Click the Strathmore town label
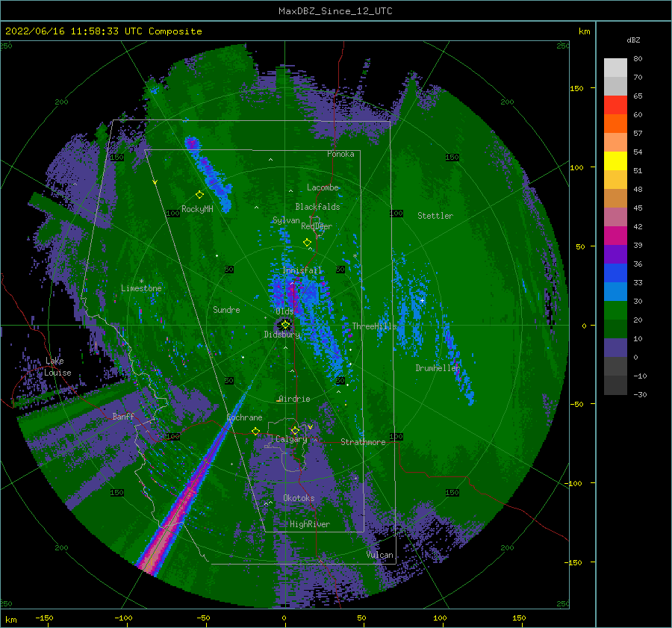 [x=363, y=442]
